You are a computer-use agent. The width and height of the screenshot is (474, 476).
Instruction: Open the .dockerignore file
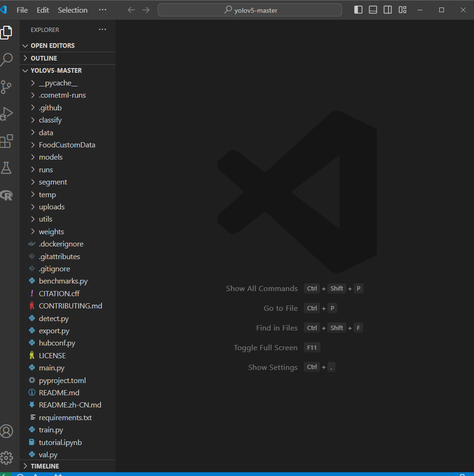[x=68, y=244]
